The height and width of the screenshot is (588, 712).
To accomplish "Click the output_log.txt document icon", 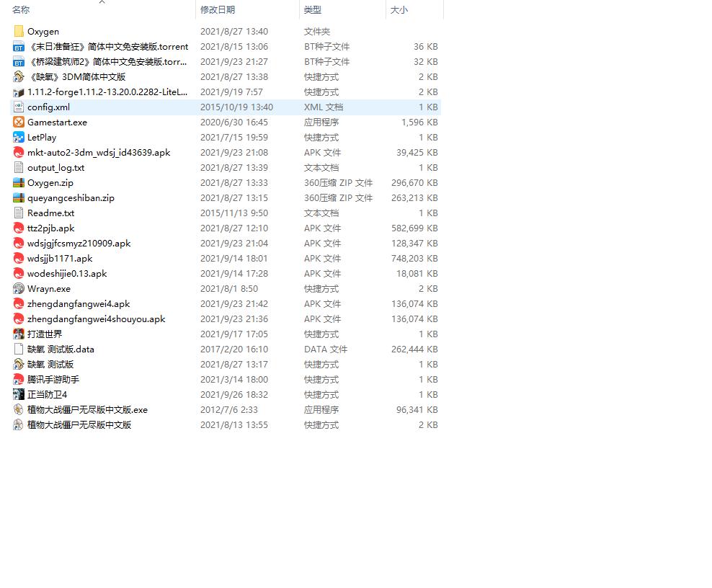I will (19, 168).
